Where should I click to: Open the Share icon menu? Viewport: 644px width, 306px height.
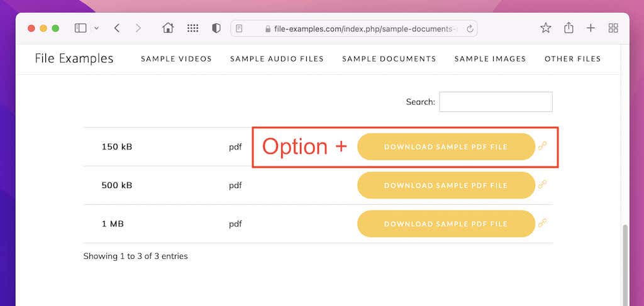click(569, 28)
